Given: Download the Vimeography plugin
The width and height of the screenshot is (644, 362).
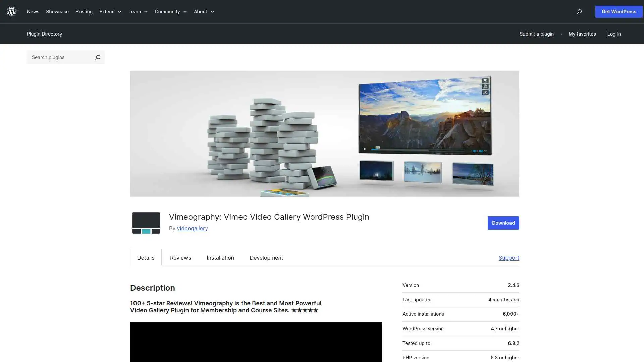Looking at the screenshot, I should 503,223.
